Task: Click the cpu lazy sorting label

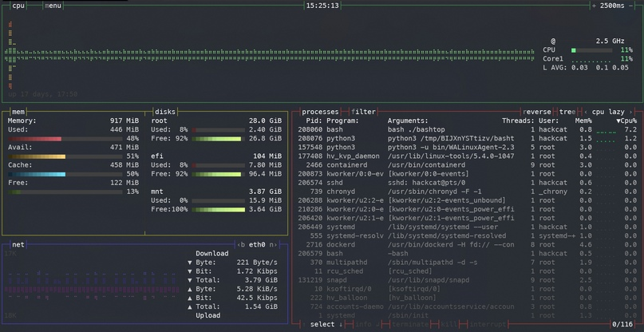Action: (610, 112)
